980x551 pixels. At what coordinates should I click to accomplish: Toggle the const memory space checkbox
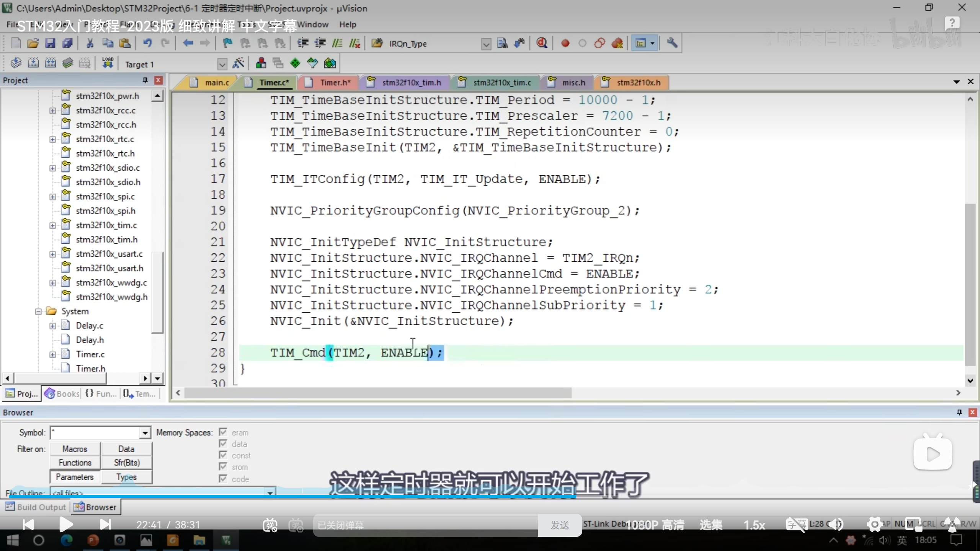click(223, 455)
